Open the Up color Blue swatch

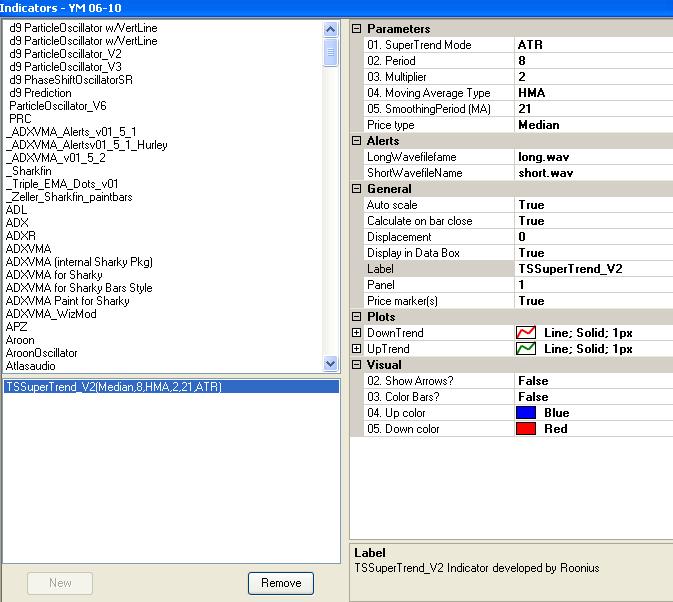[x=526, y=413]
